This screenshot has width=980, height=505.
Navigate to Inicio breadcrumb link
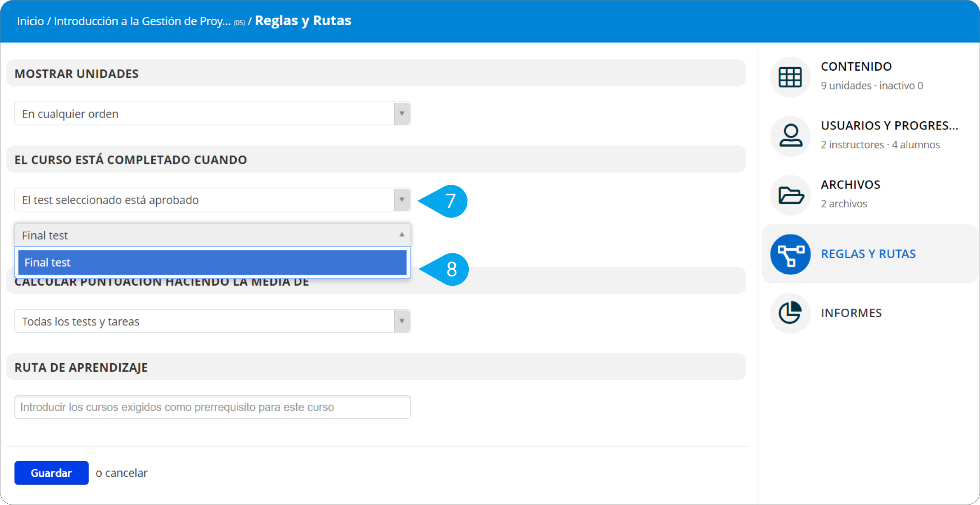(x=30, y=21)
